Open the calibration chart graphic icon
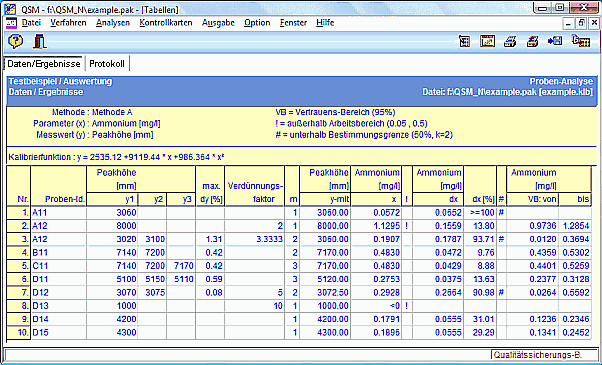This screenshot has height=365, width=602. [x=488, y=41]
